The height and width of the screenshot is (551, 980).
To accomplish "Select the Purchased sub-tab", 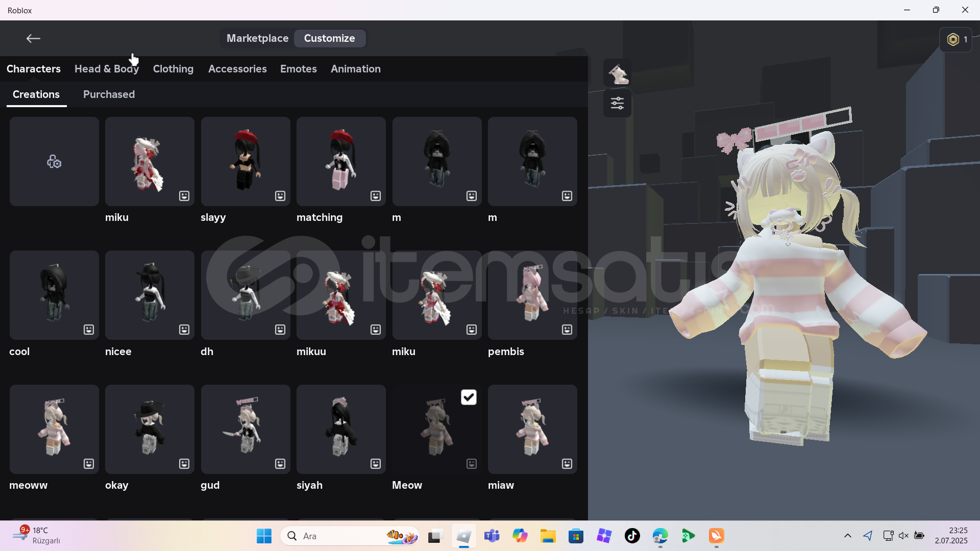I will 109,94.
